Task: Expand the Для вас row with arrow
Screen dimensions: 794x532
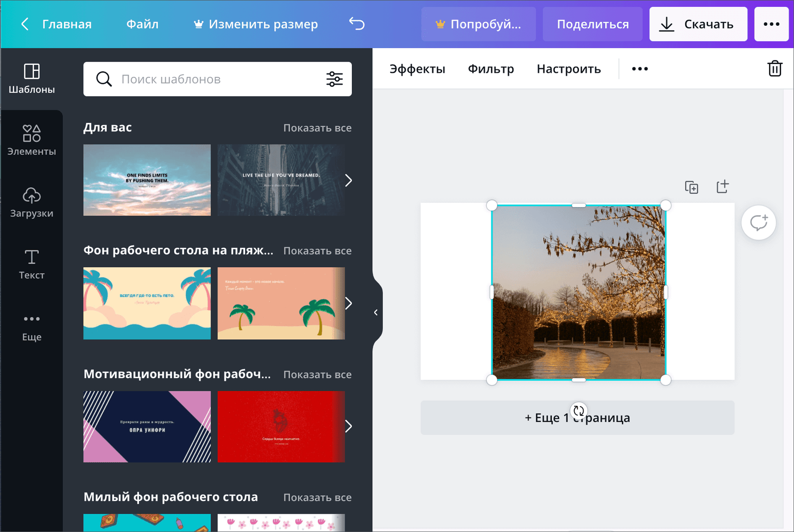Action: tap(348, 180)
